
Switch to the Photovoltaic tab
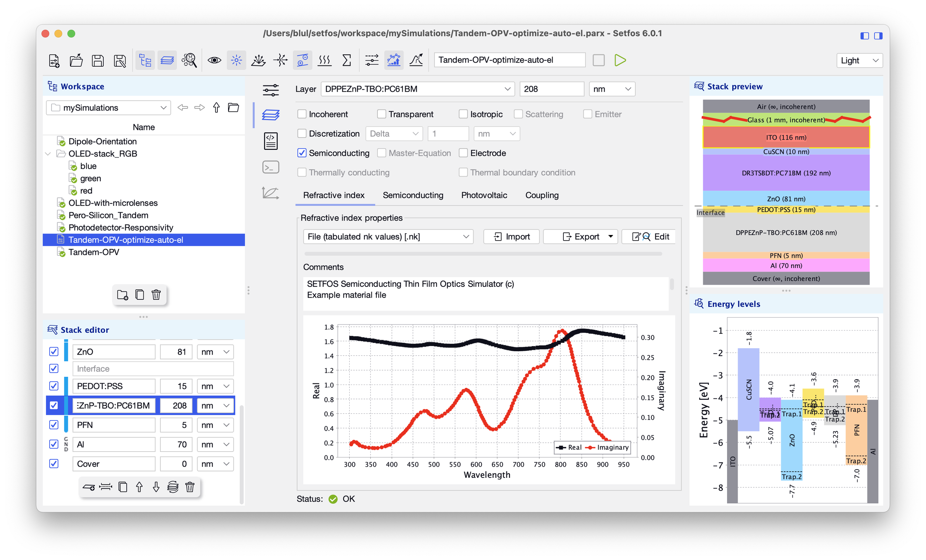coord(484,195)
